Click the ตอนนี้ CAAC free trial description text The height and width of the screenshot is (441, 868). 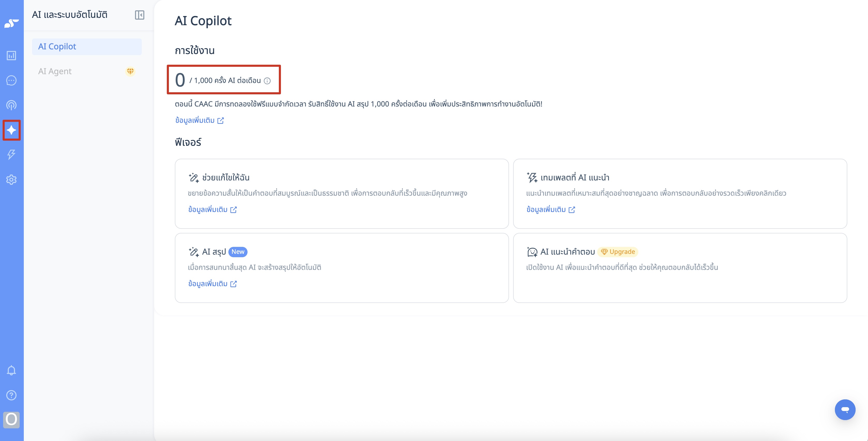pos(358,104)
